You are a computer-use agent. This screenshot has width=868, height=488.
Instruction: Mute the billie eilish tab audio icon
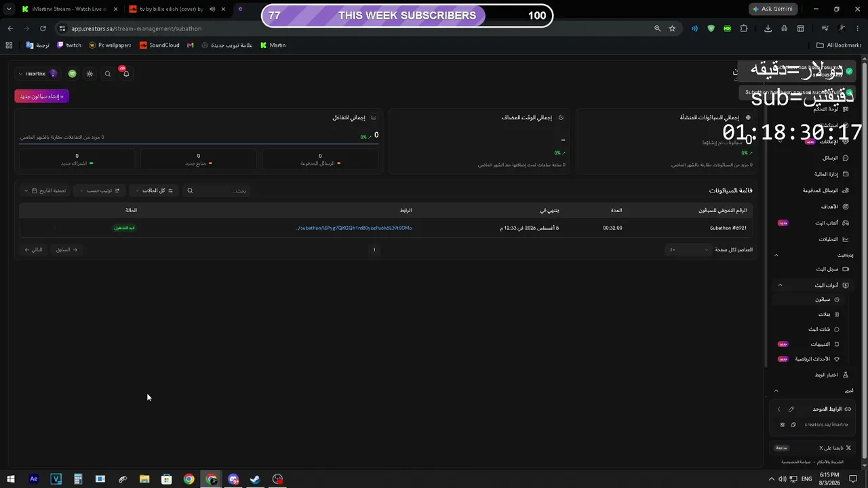[212, 9]
